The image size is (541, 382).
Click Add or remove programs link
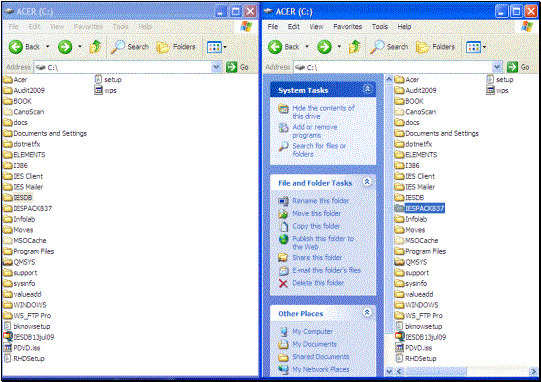tap(315, 131)
